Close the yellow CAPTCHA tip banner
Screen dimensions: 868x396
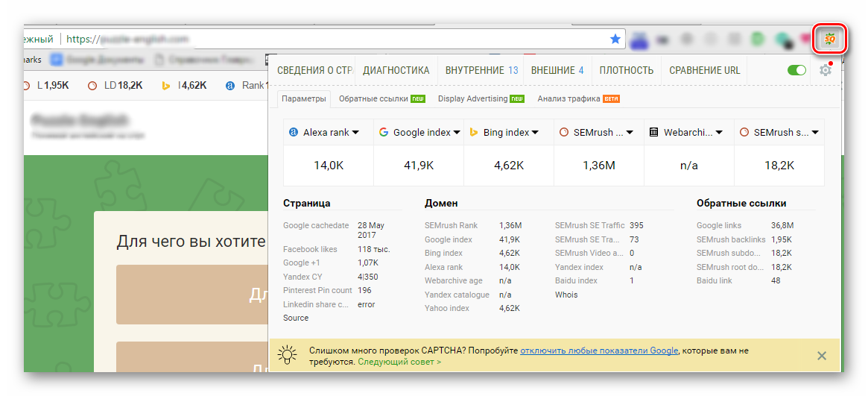click(822, 356)
